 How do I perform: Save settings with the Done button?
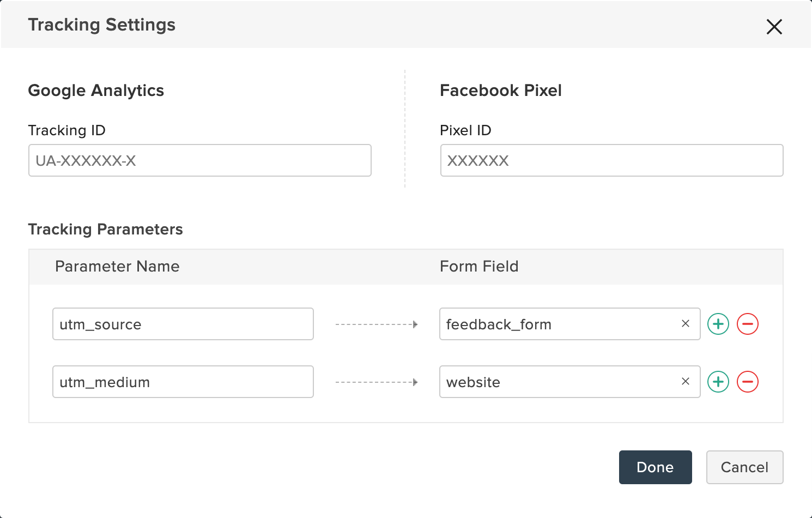point(655,467)
